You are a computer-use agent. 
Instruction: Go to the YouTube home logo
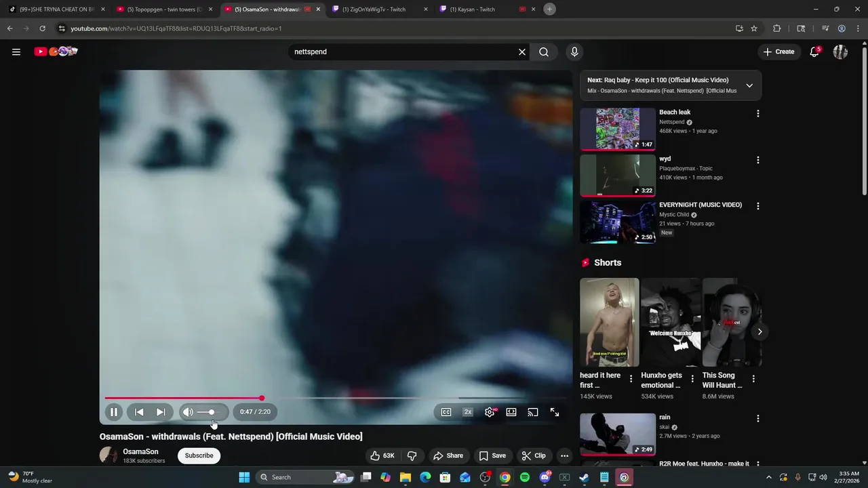(x=56, y=52)
